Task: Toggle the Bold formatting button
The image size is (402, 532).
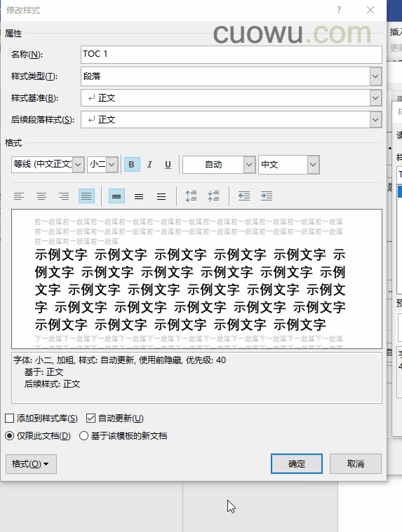Action: click(132, 165)
